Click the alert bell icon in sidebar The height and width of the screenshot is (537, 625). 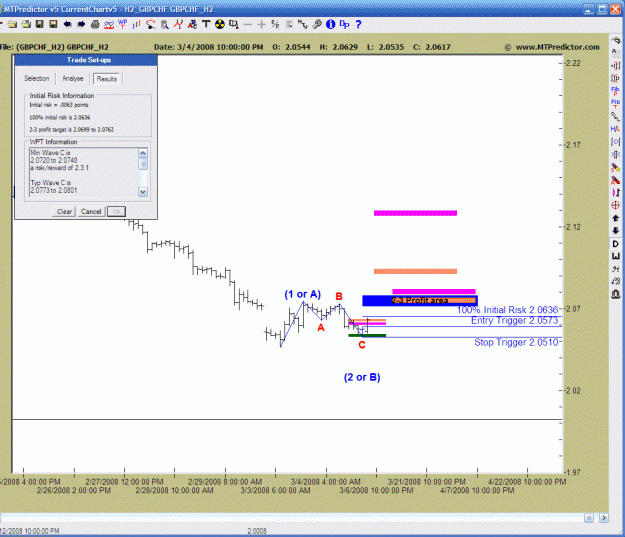tap(615, 295)
